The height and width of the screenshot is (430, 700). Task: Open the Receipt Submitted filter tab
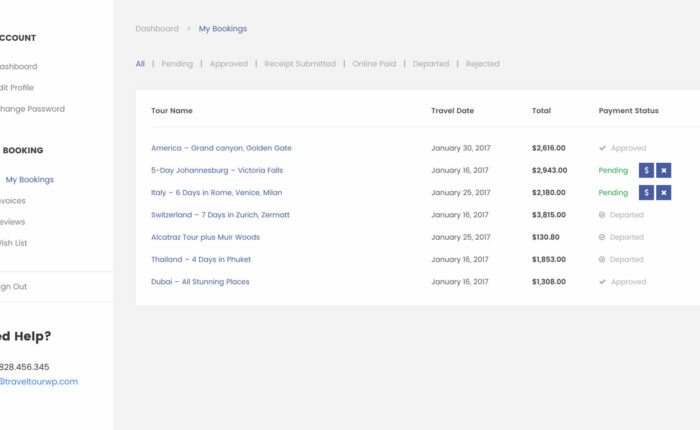300,64
